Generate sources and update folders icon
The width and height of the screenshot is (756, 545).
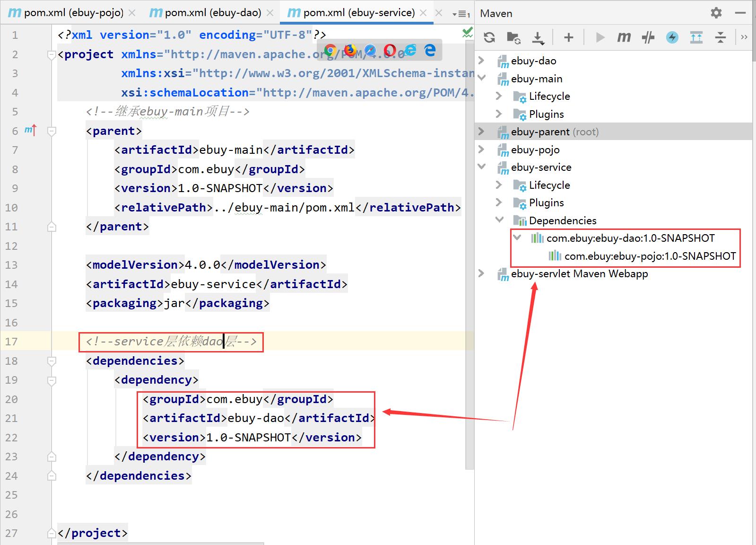(513, 37)
